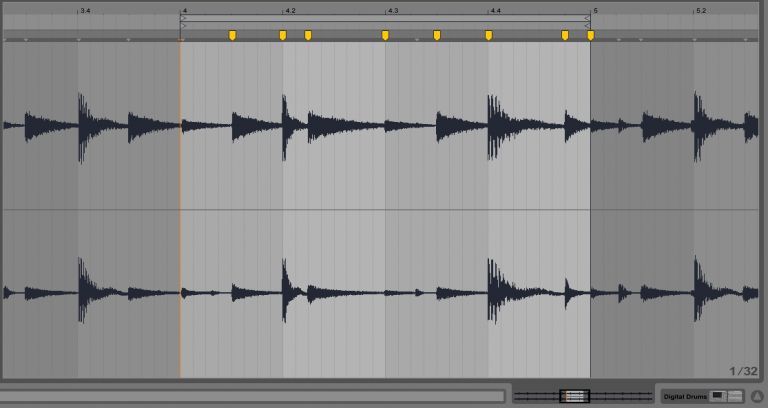Click the 5.2 ruler label
Image resolution: width=768 pixels, height=408 pixels.
[x=701, y=11]
